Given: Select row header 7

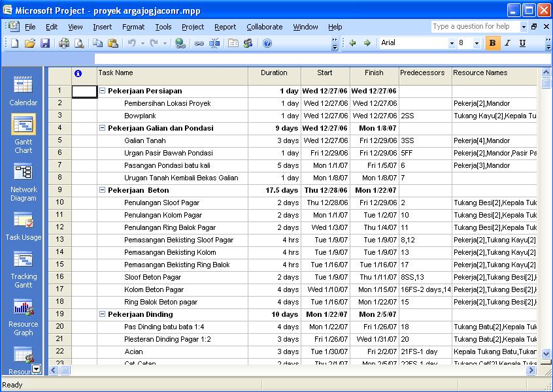Looking at the screenshot, I should [x=59, y=165].
